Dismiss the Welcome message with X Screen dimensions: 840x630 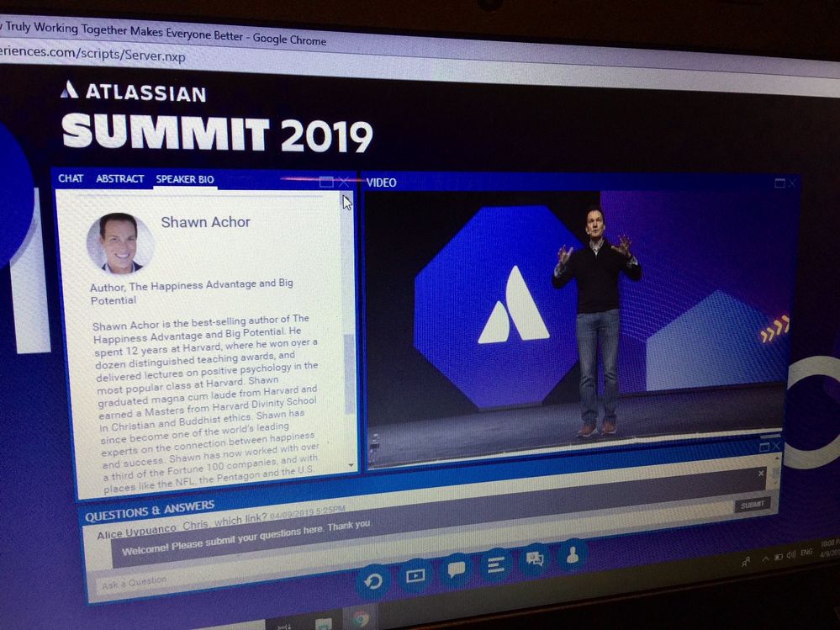tap(761, 474)
